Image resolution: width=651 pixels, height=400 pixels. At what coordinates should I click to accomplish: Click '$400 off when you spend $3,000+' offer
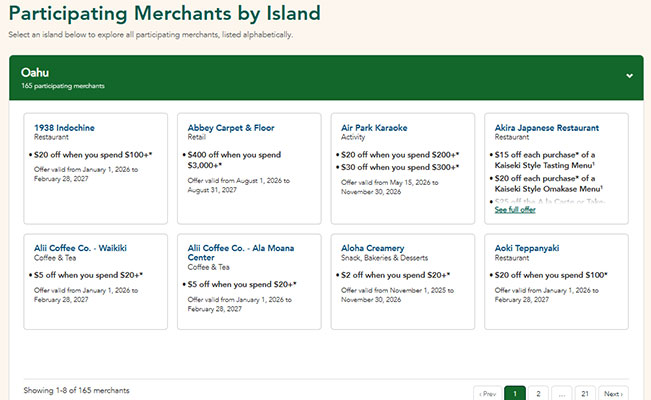pyautogui.click(x=234, y=160)
